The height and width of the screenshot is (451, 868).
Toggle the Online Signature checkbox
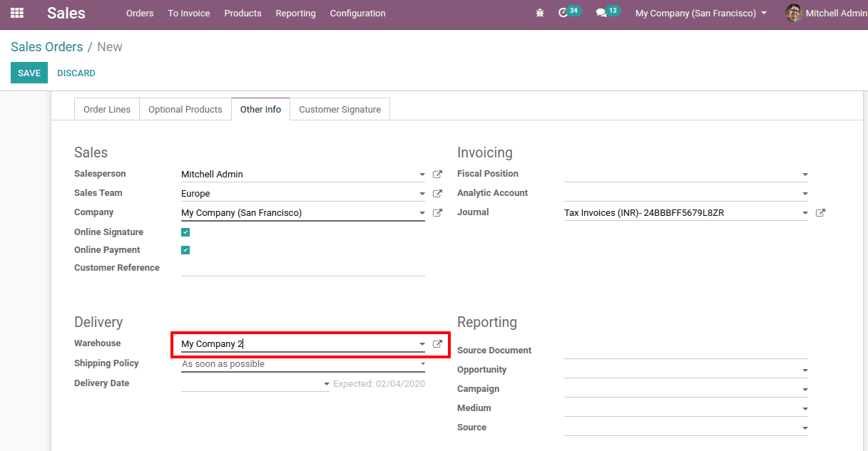[x=185, y=232]
